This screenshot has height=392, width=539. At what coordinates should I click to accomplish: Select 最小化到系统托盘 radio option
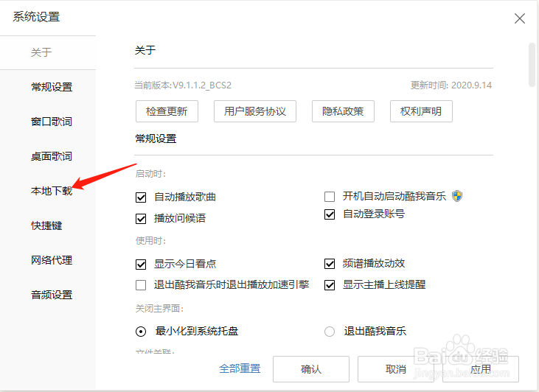pos(141,332)
